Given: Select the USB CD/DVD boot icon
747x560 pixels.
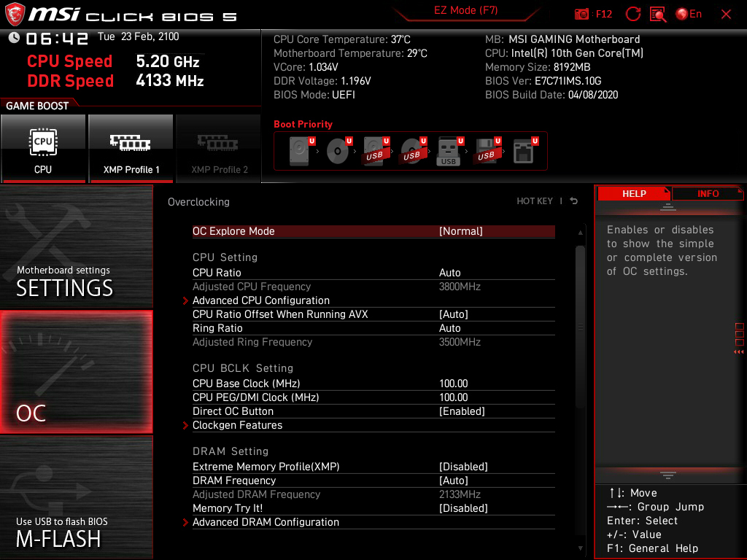Looking at the screenshot, I should click(x=414, y=150).
